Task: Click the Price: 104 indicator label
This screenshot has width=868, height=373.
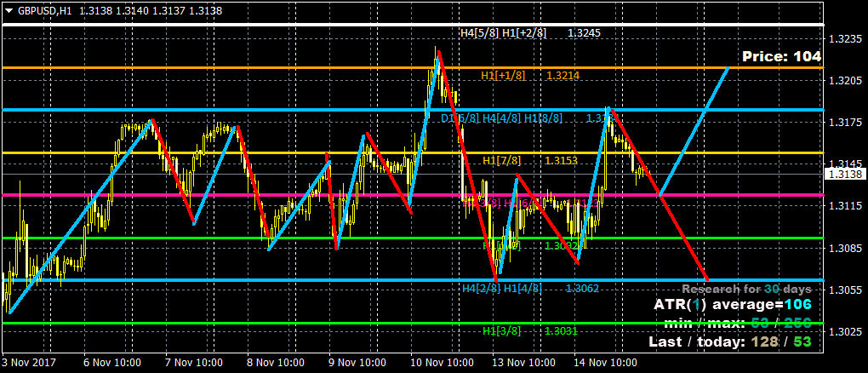Action: pos(782,56)
